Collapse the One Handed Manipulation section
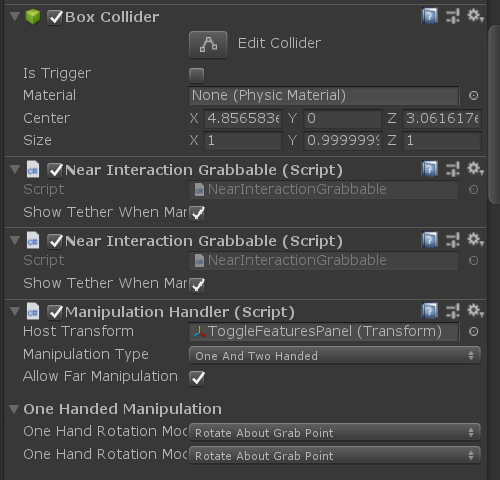Image resolution: width=500 pixels, height=480 pixels. (14, 409)
